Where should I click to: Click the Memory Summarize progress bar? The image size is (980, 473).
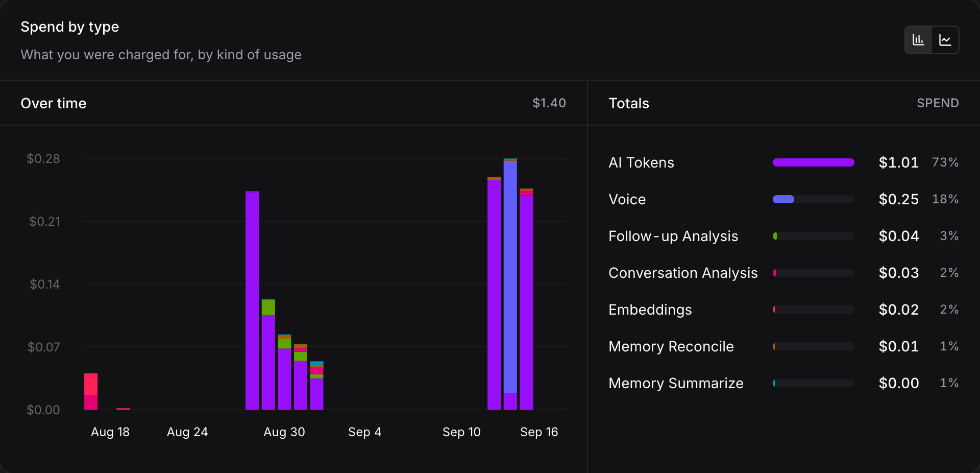pos(814,383)
